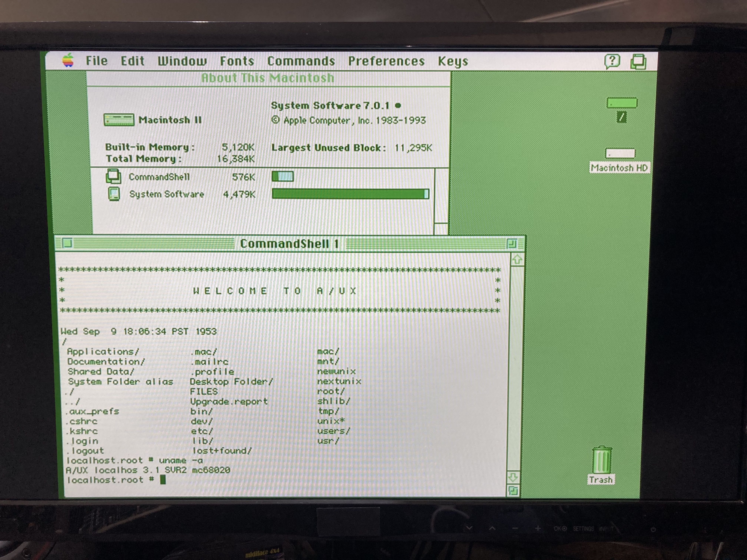Open the Window menu
Image resolution: width=747 pixels, height=560 pixels.
182,61
